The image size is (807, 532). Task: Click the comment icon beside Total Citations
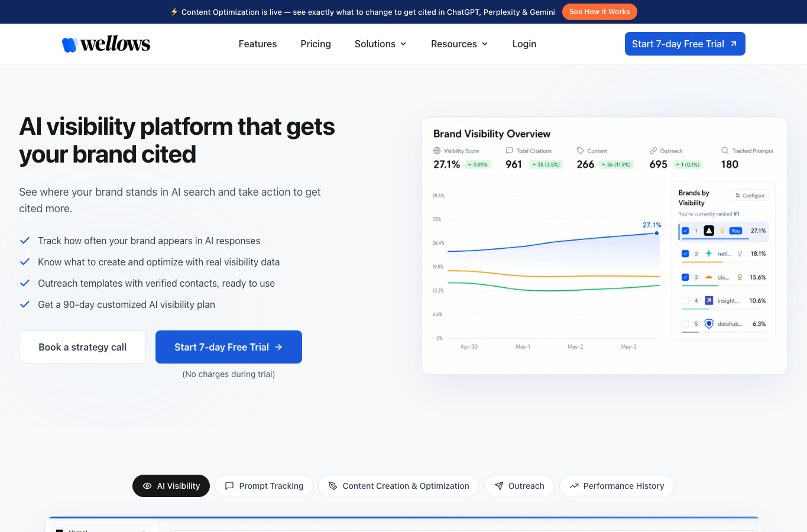509,151
